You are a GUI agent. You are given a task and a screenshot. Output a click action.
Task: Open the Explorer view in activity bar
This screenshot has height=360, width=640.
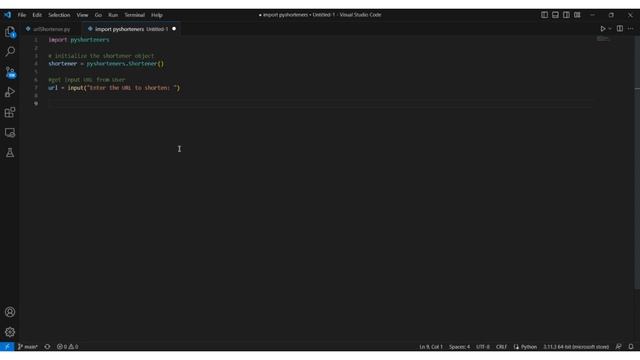click(10, 32)
